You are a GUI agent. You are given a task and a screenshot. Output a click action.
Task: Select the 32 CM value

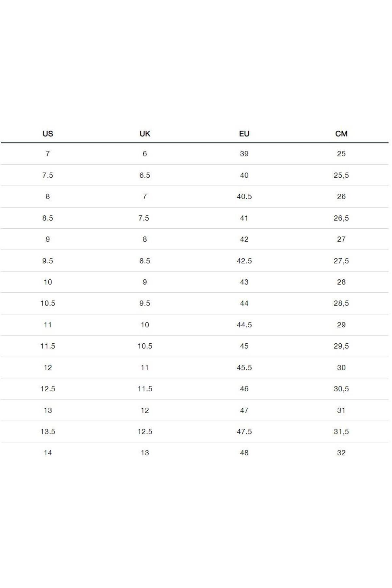(x=341, y=453)
